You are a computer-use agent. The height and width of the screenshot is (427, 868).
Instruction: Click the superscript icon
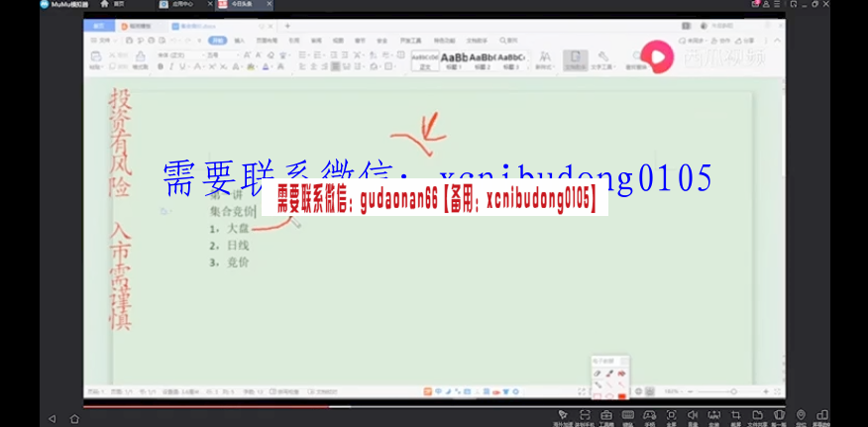tap(213, 67)
